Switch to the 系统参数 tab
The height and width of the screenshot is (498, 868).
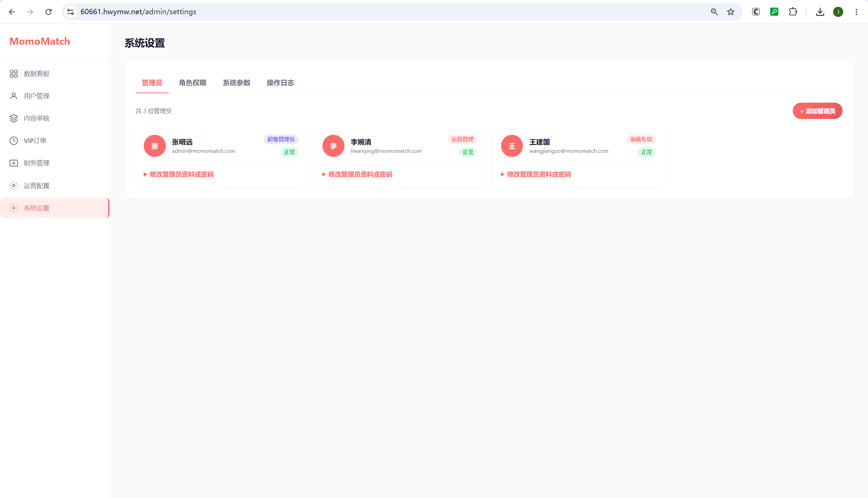click(x=237, y=83)
